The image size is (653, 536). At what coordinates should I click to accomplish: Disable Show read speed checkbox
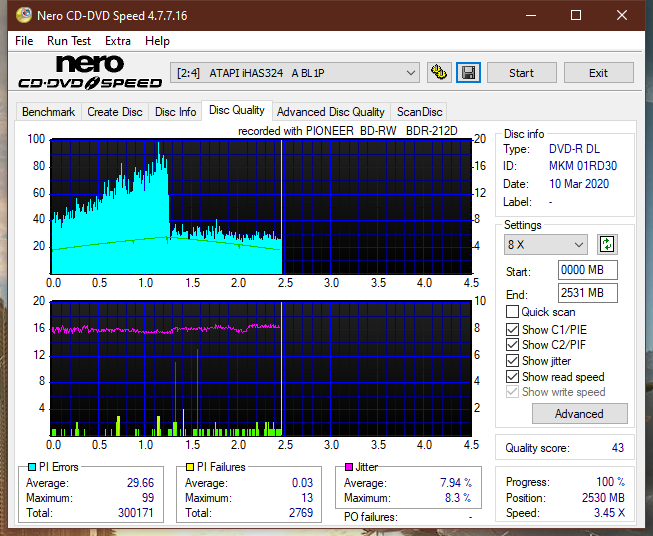[x=512, y=376]
